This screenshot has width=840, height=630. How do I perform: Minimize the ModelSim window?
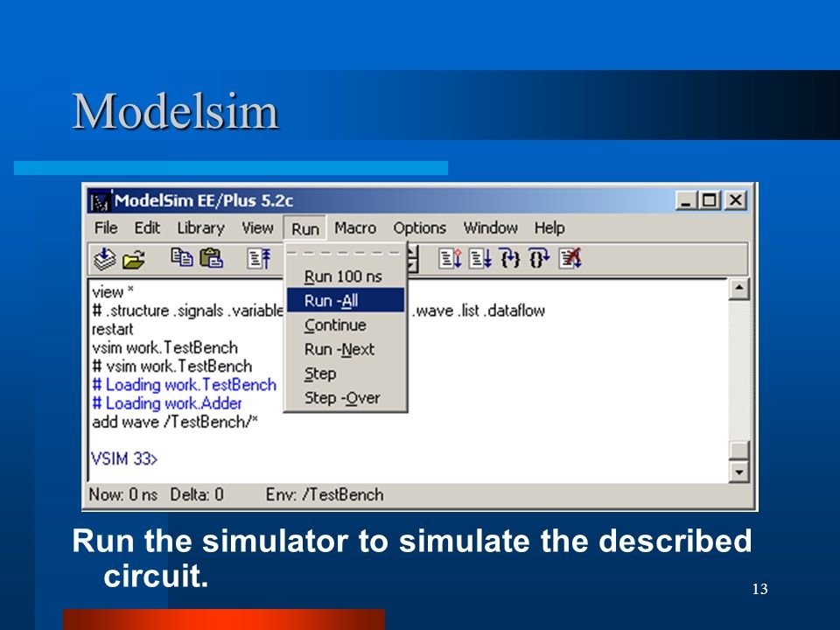pos(686,201)
